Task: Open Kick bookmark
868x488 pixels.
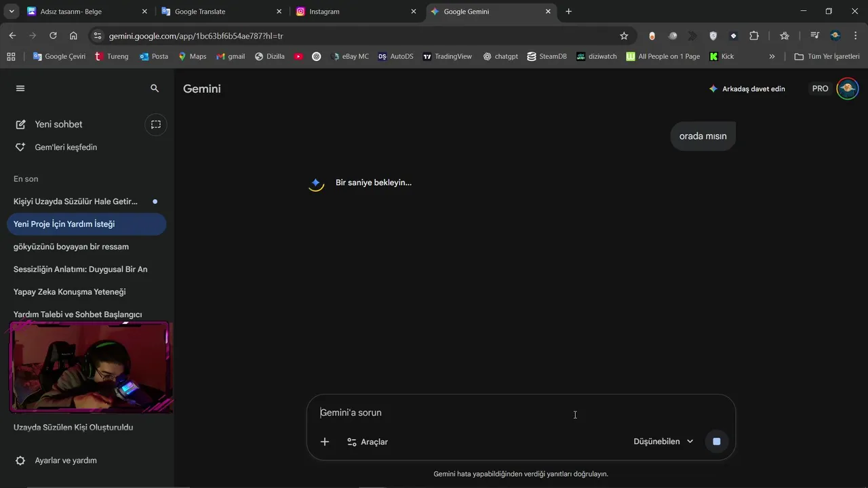Action: point(722,56)
